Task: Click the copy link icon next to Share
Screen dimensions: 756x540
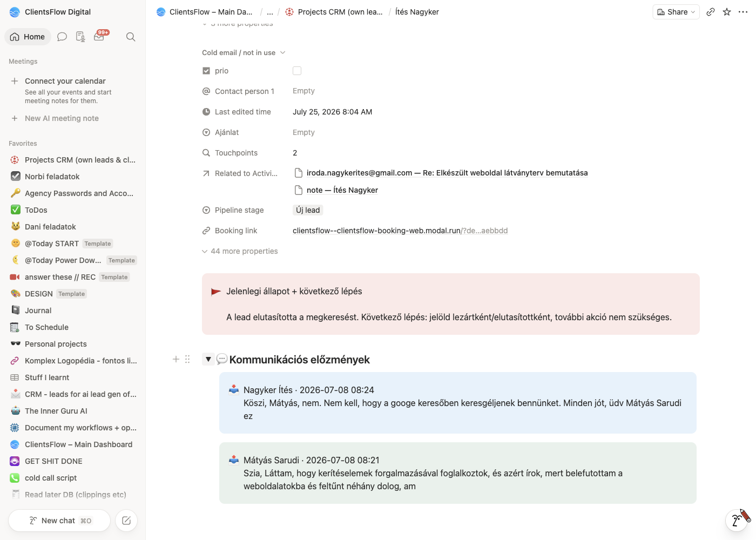Action: [x=711, y=12]
